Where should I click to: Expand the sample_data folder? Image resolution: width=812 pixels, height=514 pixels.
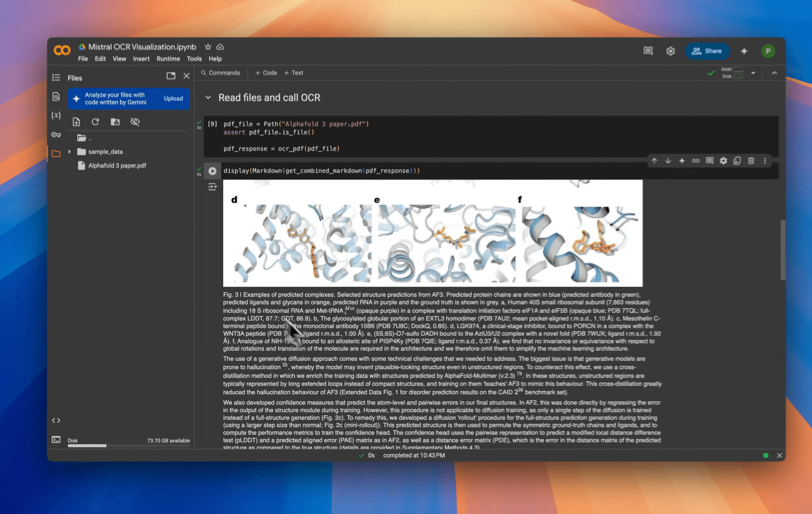[69, 152]
